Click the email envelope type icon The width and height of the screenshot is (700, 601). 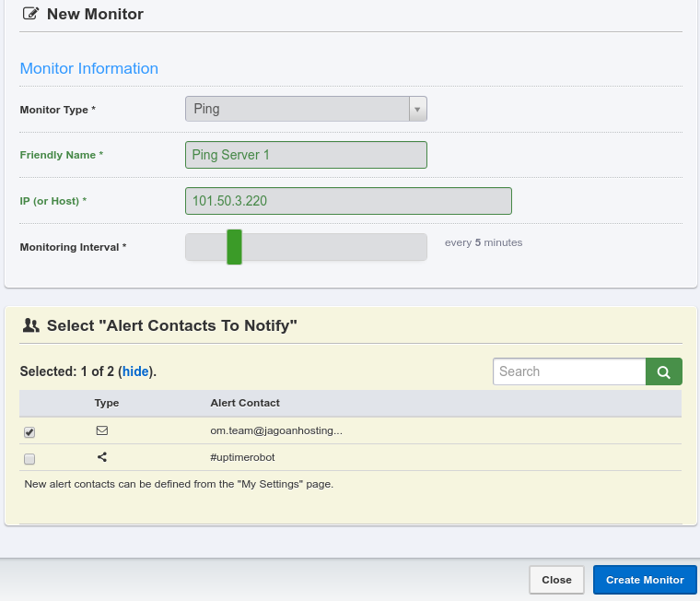(102, 430)
